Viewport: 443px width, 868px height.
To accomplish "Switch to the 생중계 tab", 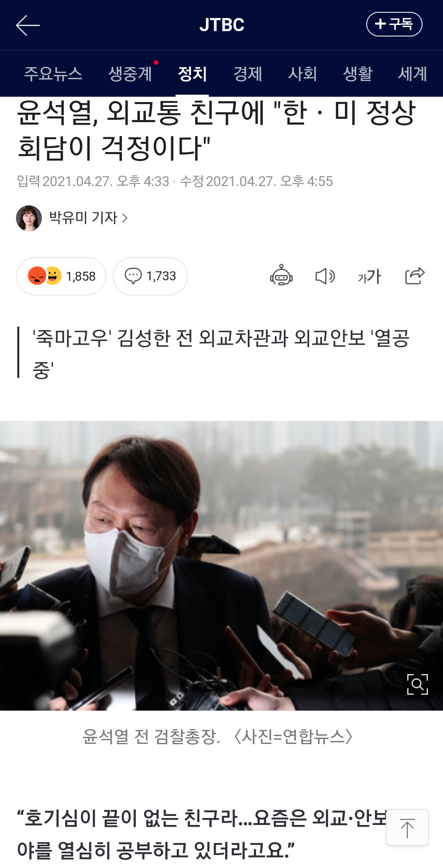I will (130, 74).
